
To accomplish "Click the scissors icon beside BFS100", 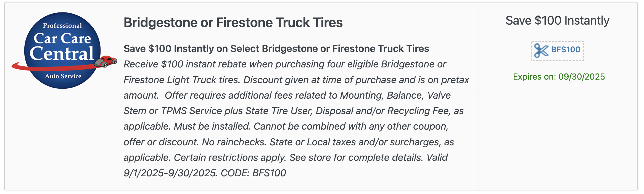I will pos(541,51).
